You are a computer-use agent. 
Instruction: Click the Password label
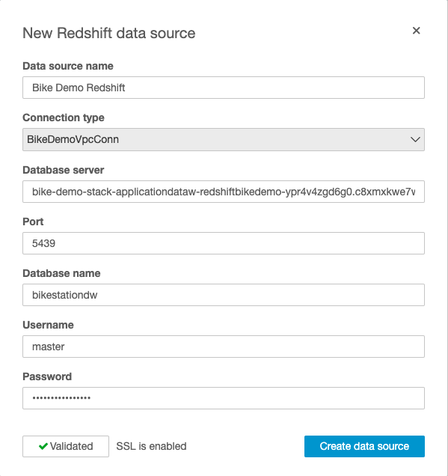(47, 376)
